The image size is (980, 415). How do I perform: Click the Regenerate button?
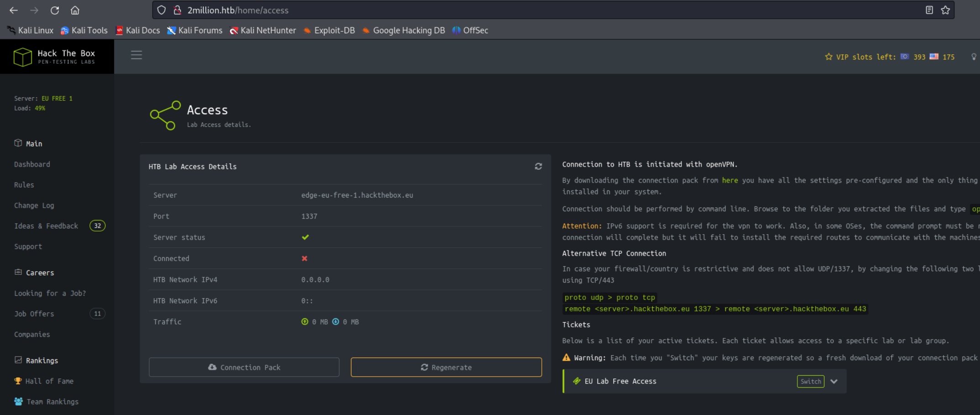tap(446, 367)
